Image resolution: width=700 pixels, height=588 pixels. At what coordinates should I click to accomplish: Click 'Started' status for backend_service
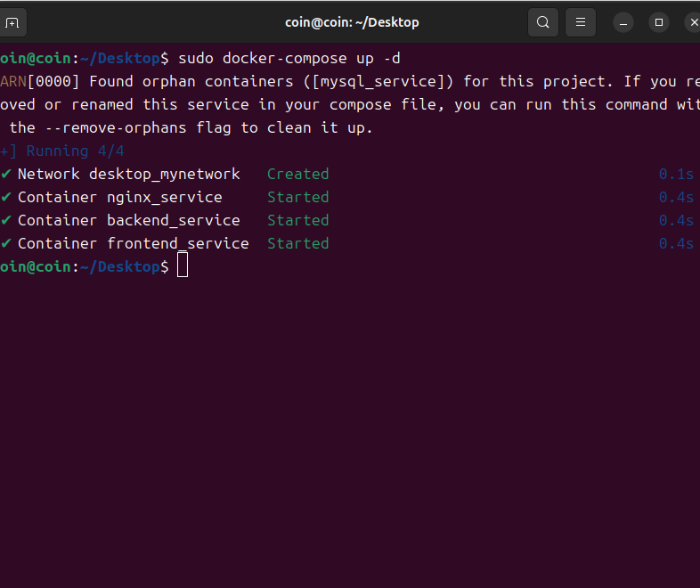pyautogui.click(x=297, y=221)
